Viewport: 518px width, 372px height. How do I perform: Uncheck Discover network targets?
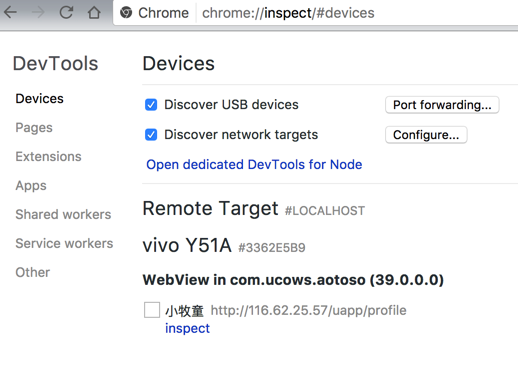tap(151, 135)
